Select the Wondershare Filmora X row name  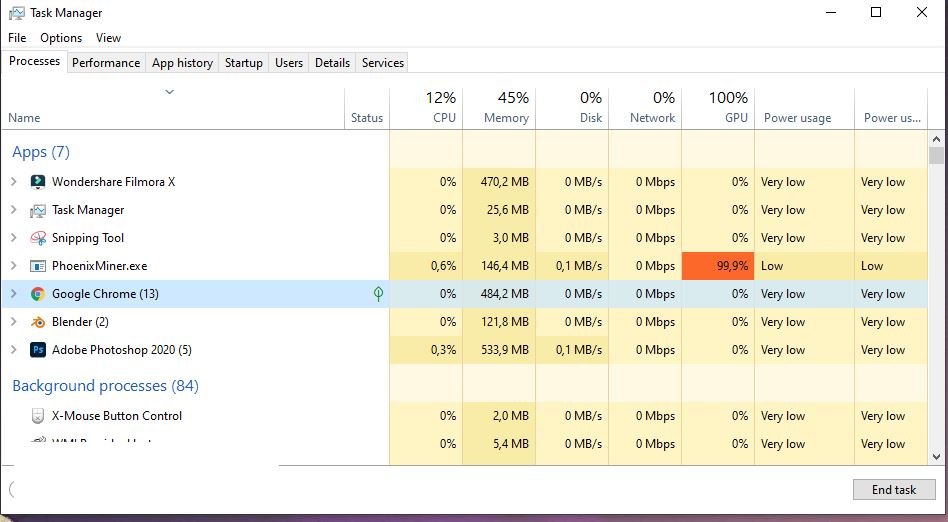[114, 181]
